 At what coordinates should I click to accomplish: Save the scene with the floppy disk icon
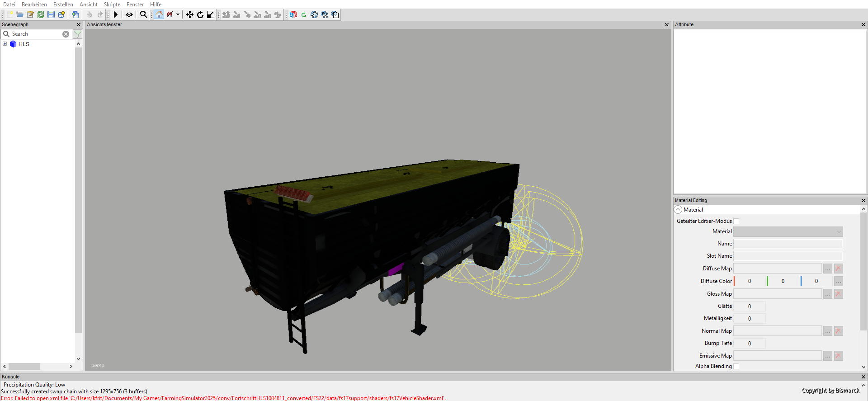[51, 14]
